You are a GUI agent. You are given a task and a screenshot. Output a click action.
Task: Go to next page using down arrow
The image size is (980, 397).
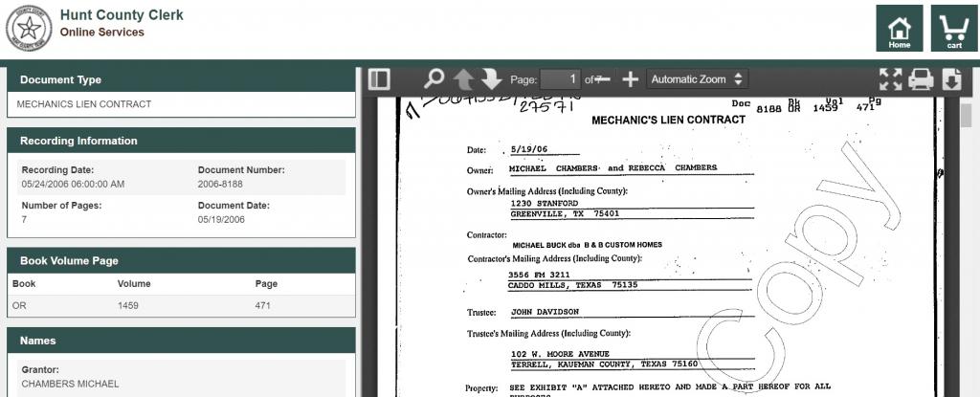[x=491, y=79]
